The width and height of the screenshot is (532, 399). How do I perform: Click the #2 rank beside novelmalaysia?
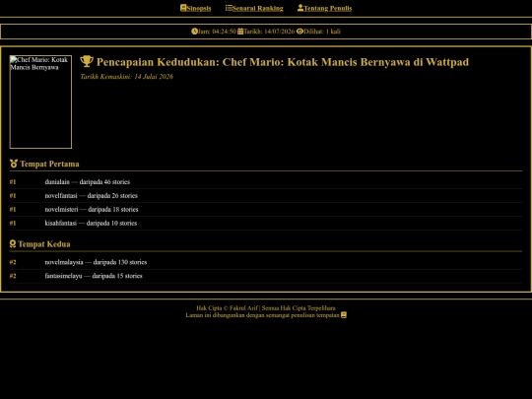pos(13,262)
